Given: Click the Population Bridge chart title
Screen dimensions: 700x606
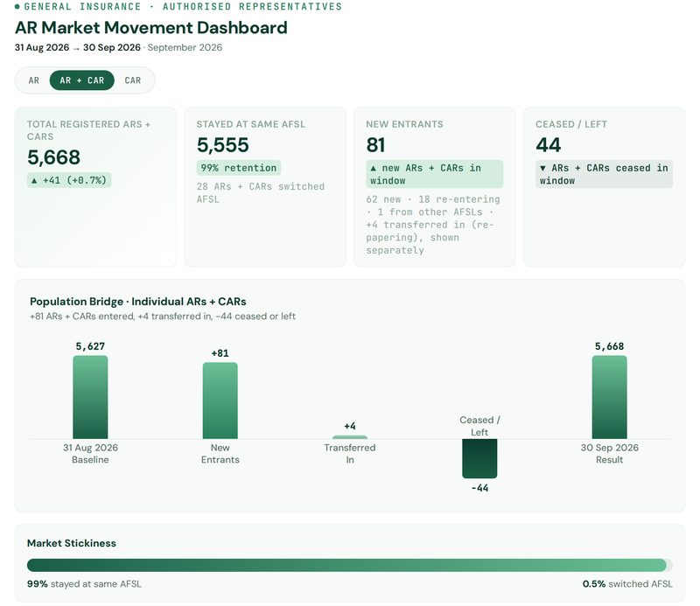Looking at the screenshot, I should point(138,302).
